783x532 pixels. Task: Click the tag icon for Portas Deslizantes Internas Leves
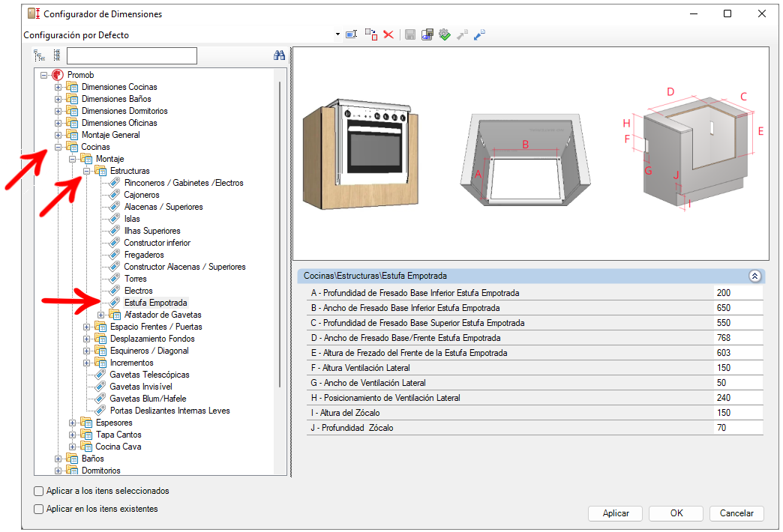100,410
